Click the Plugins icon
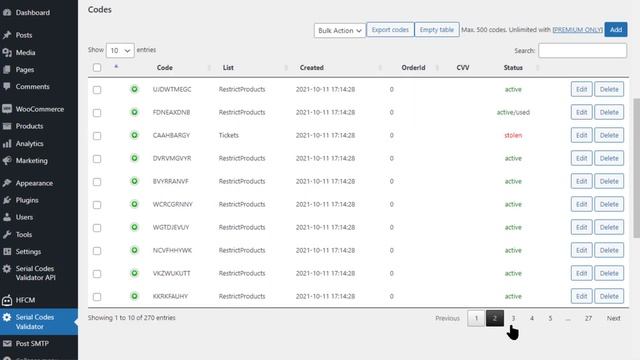The width and height of the screenshot is (640, 360). (7, 200)
